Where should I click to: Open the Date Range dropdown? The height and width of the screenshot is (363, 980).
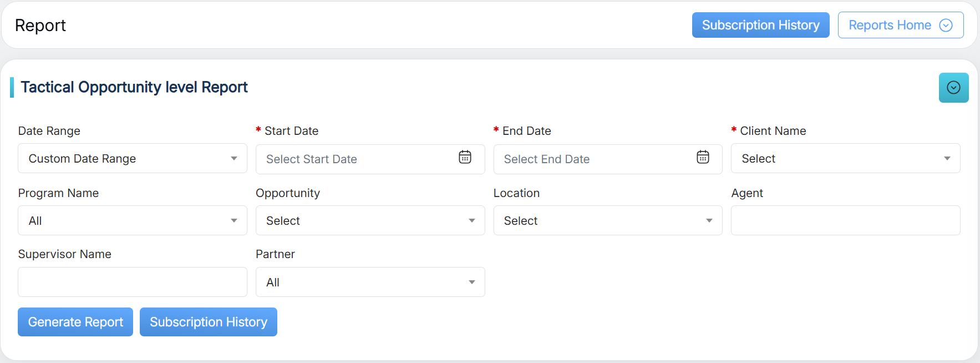pos(132,159)
